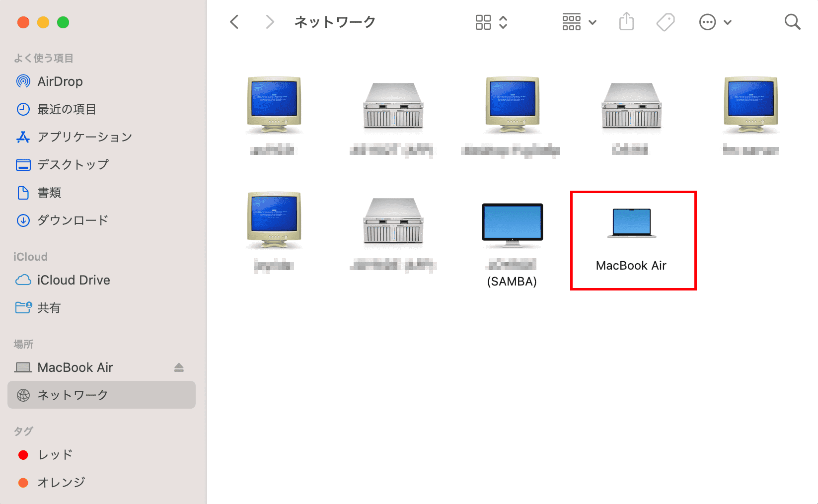Select ネットワーク in the sidebar
The width and height of the screenshot is (818, 504).
click(101, 395)
